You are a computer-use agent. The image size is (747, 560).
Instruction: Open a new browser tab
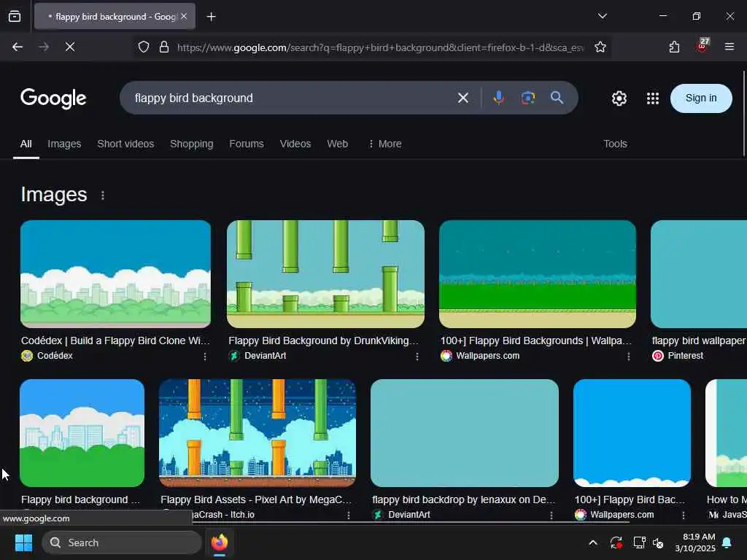tap(211, 17)
